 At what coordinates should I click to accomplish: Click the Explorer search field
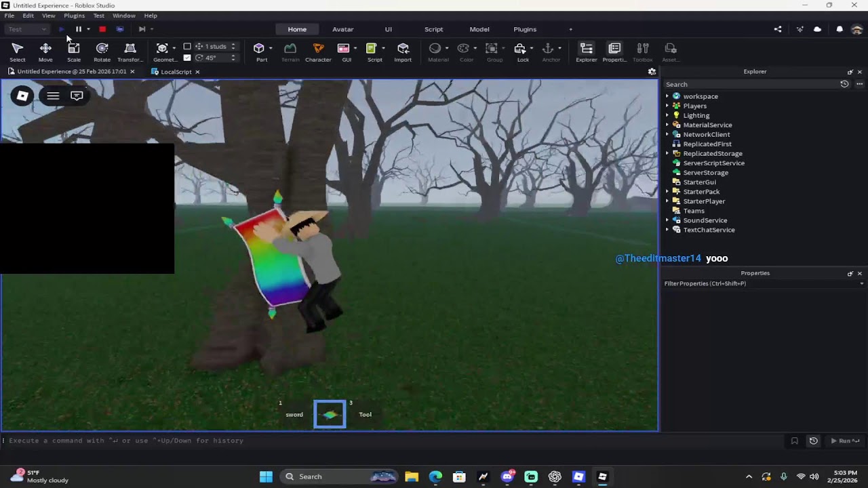pyautogui.click(x=751, y=85)
